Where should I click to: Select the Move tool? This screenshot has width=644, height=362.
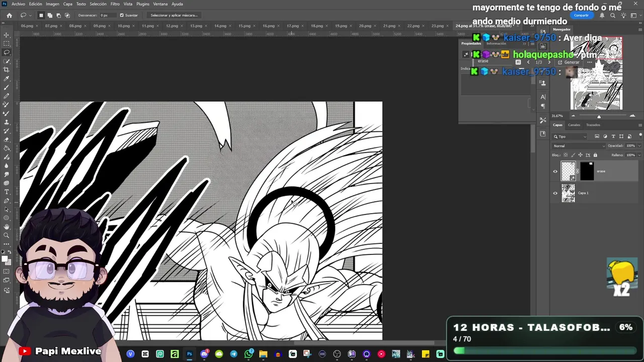pyautogui.click(x=7, y=35)
